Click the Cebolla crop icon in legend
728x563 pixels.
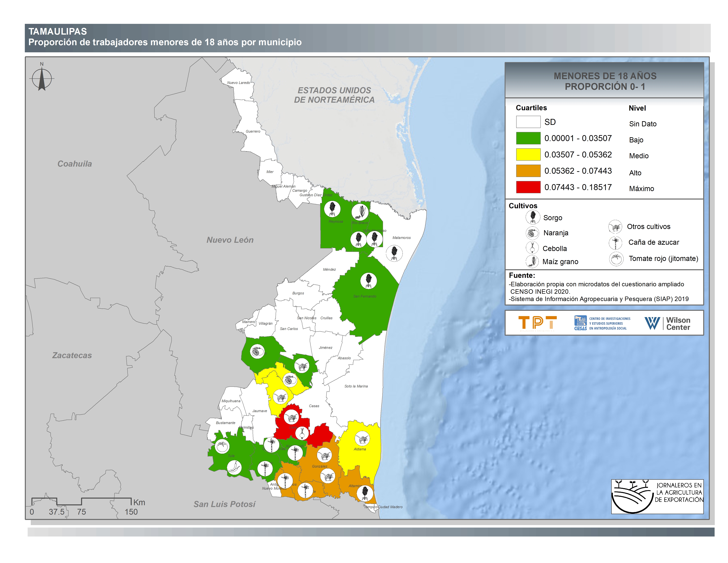click(x=532, y=248)
